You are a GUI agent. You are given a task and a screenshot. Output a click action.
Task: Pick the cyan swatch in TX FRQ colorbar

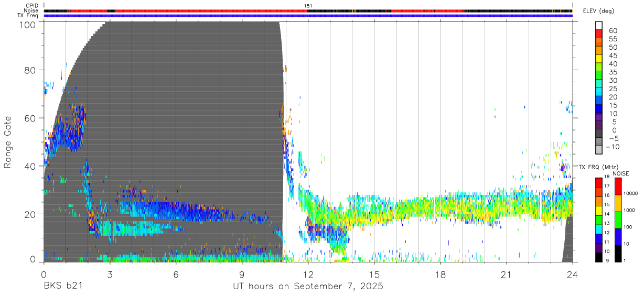tap(599, 228)
